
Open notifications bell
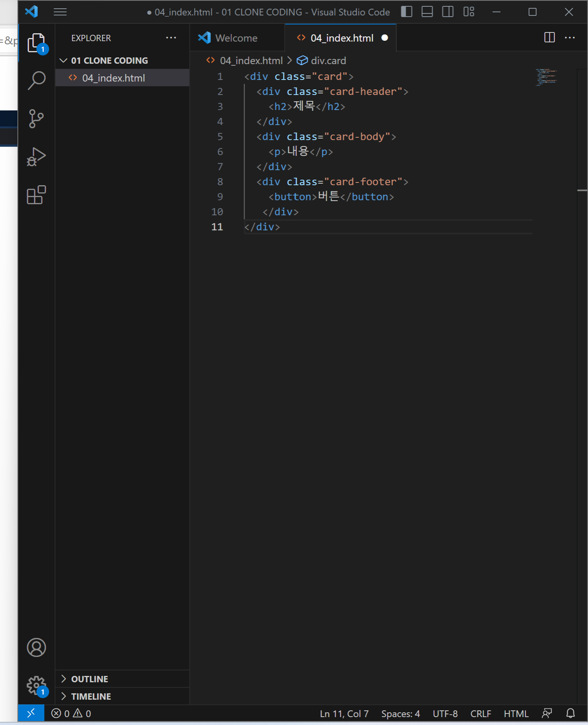tap(571, 714)
